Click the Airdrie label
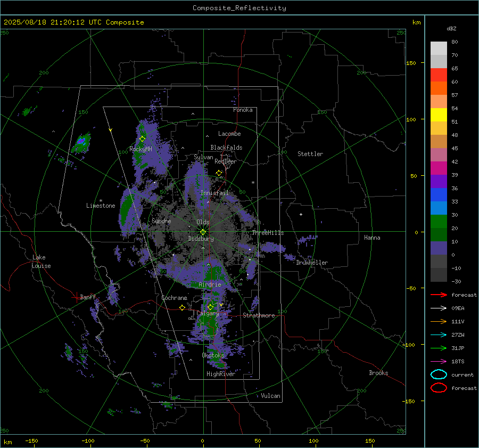This screenshot has height=448, width=479. pyautogui.click(x=210, y=284)
